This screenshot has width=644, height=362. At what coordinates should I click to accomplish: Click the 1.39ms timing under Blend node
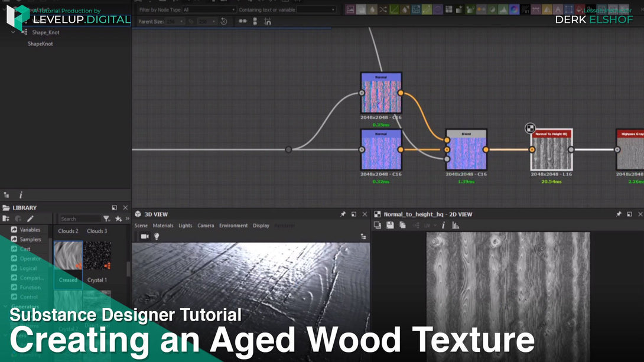click(466, 181)
